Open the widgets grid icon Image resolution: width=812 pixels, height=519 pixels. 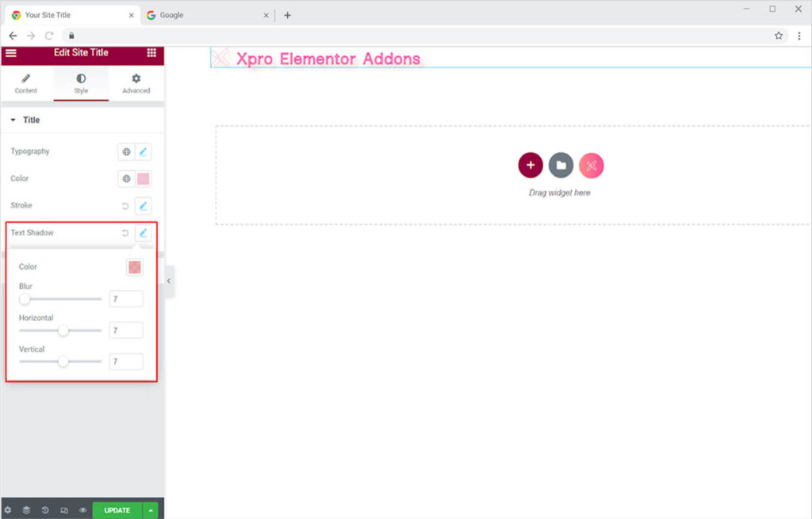point(151,53)
